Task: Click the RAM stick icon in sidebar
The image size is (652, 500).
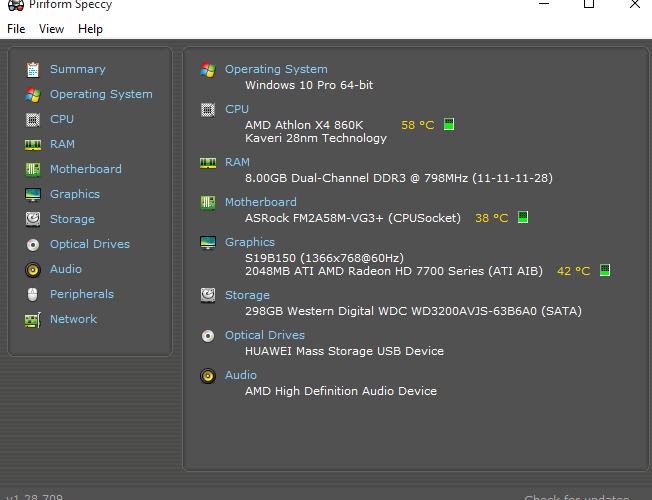Action: click(33, 144)
